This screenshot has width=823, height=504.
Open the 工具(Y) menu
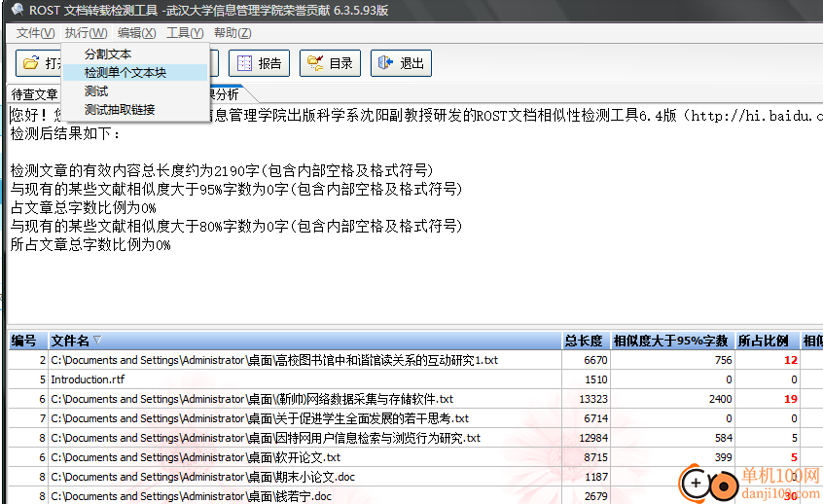(185, 33)
